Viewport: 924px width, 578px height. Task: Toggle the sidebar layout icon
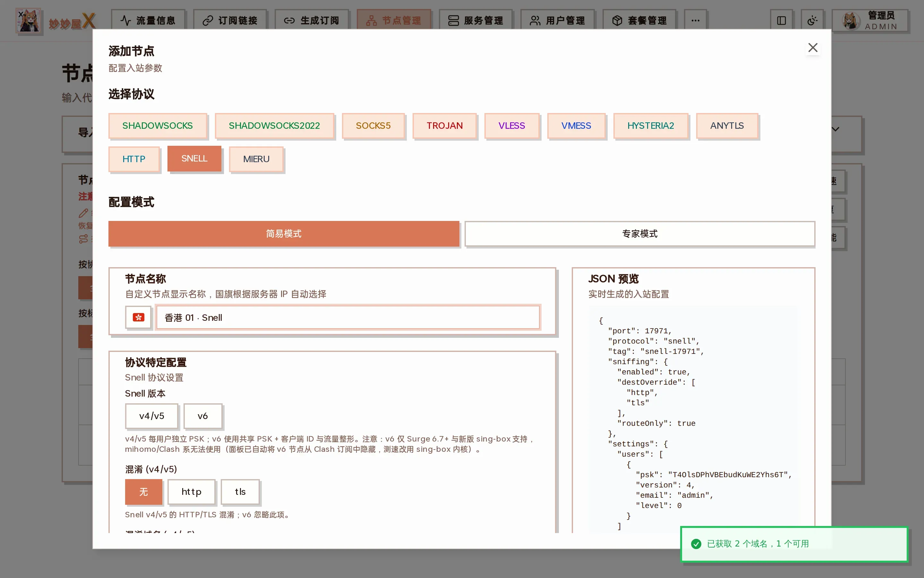coord(781,20)
